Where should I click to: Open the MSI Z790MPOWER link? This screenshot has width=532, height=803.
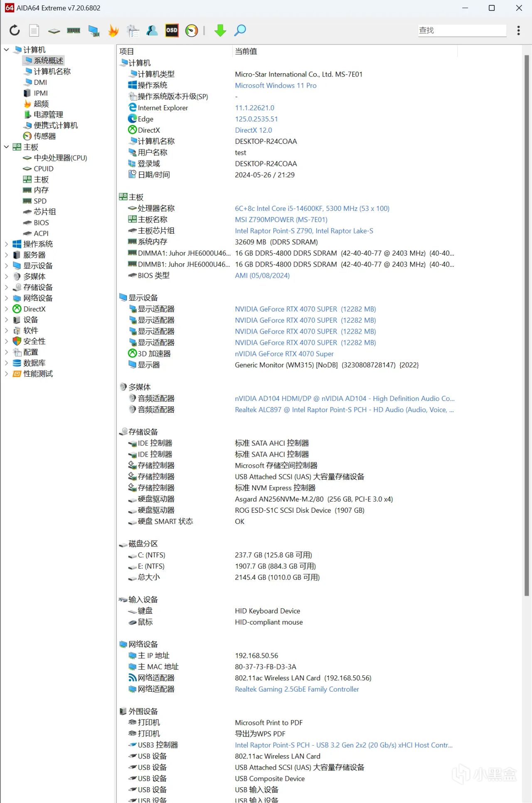[281, 220]
